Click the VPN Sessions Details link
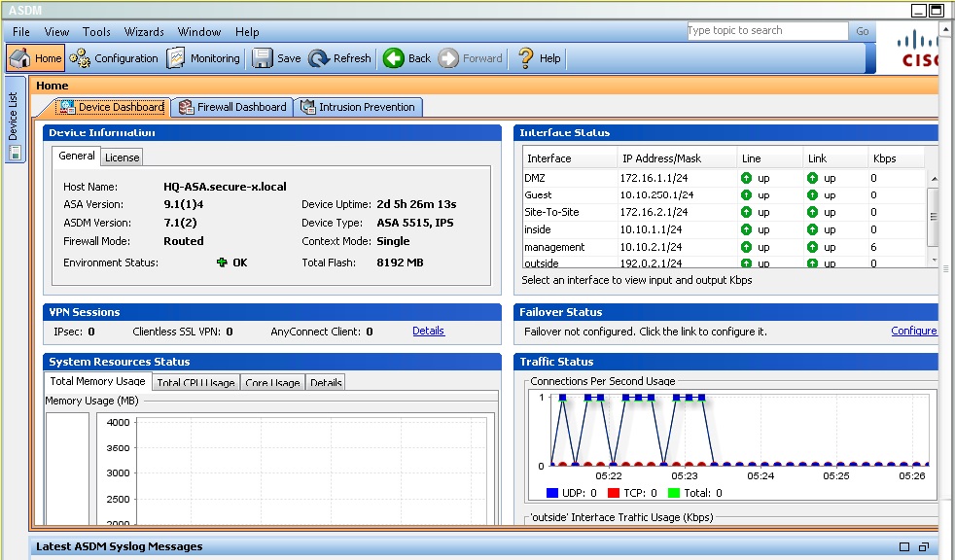Image resolution: width=955 pixels, height=560 pixels. point(428,332)
